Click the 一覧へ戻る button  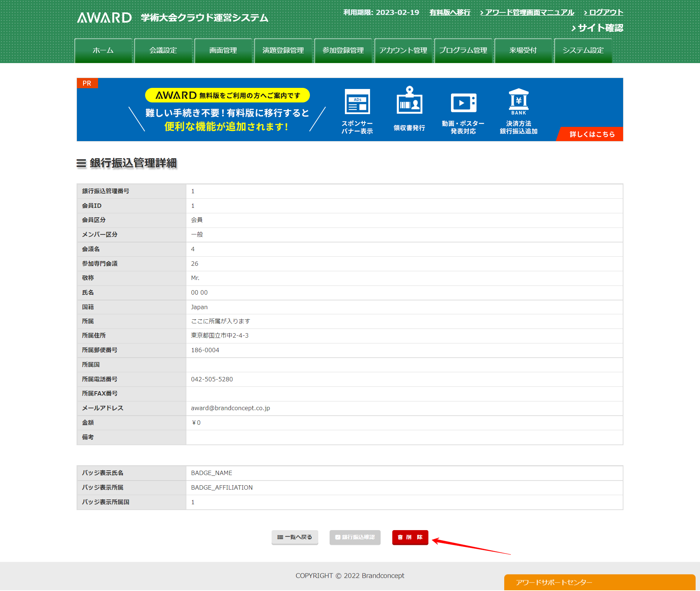click(x=295, y=537)
